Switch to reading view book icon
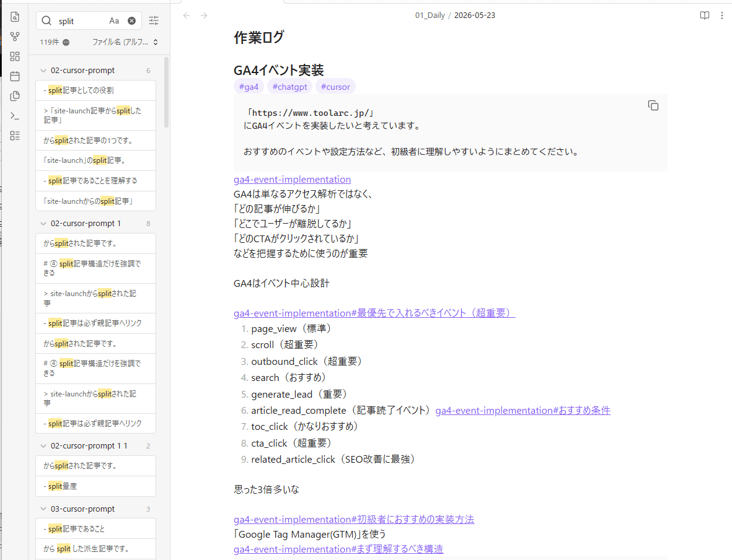732x560 pixels. click(x=705, y=15)
